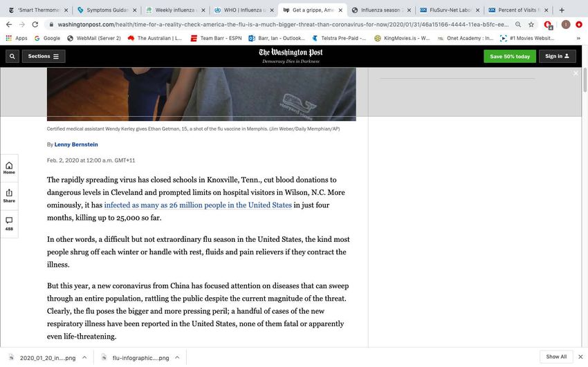Expand the Sections menu
Screen dimensions: 588x367
[x=44, y=56]
